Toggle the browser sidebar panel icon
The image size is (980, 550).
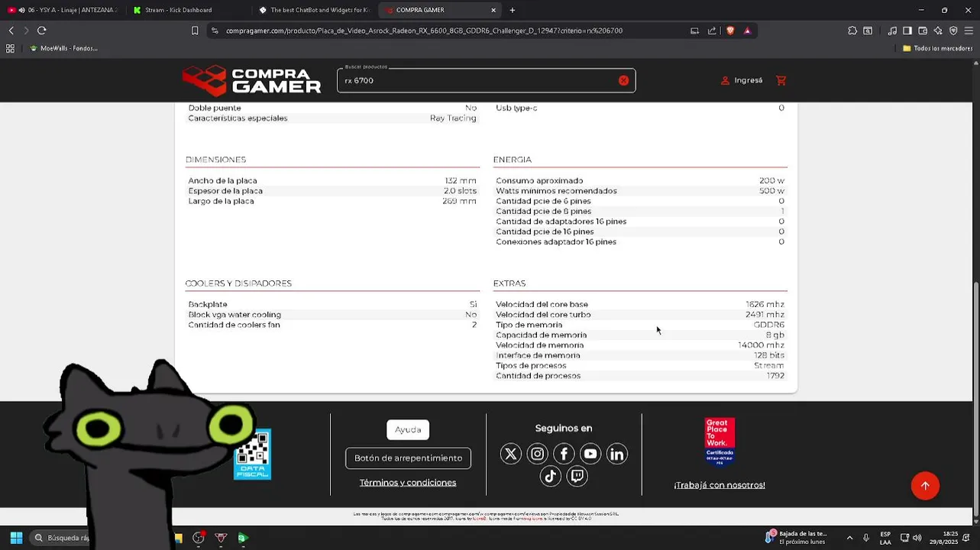tap(907, 31)
